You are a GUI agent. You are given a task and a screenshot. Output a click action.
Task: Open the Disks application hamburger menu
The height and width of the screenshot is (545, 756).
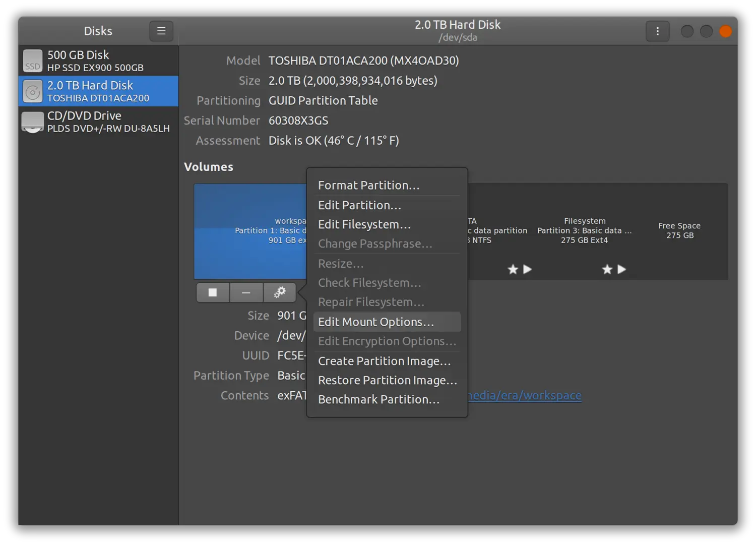coord(161,31)
